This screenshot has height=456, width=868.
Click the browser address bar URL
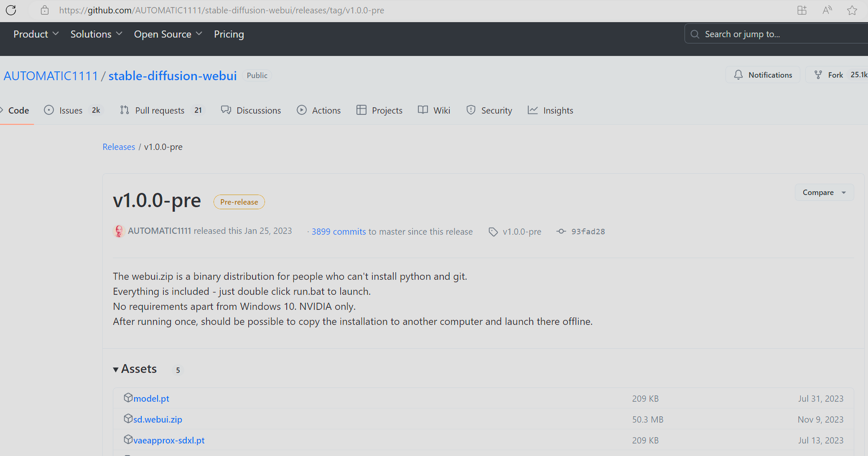[x=221, y=10]
